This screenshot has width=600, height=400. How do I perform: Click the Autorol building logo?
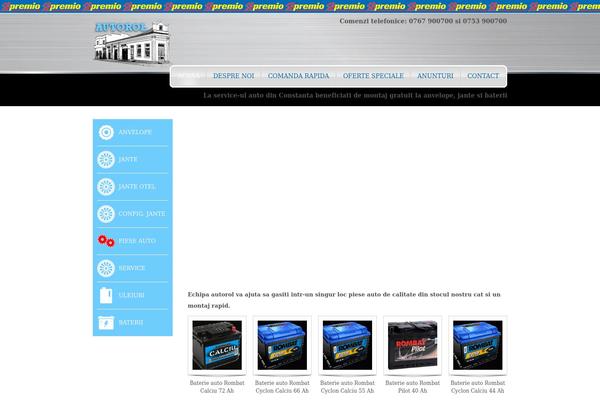coord(132,43)
